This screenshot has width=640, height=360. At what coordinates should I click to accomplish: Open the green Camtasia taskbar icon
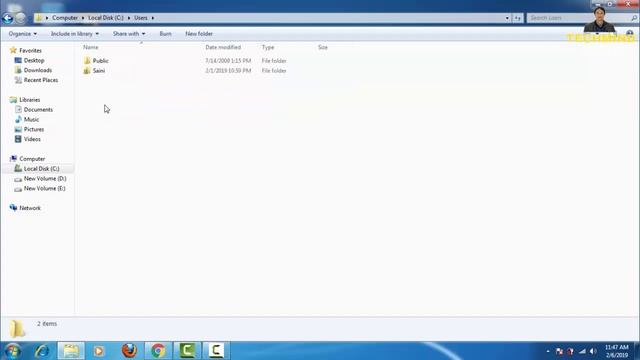pyautogui.click(x=187, y=351)
